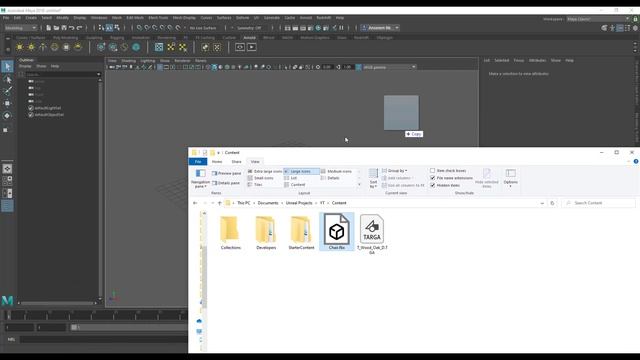Expand the layout gallery more arrow
The image size is (640, 360).
pos(359,185)
